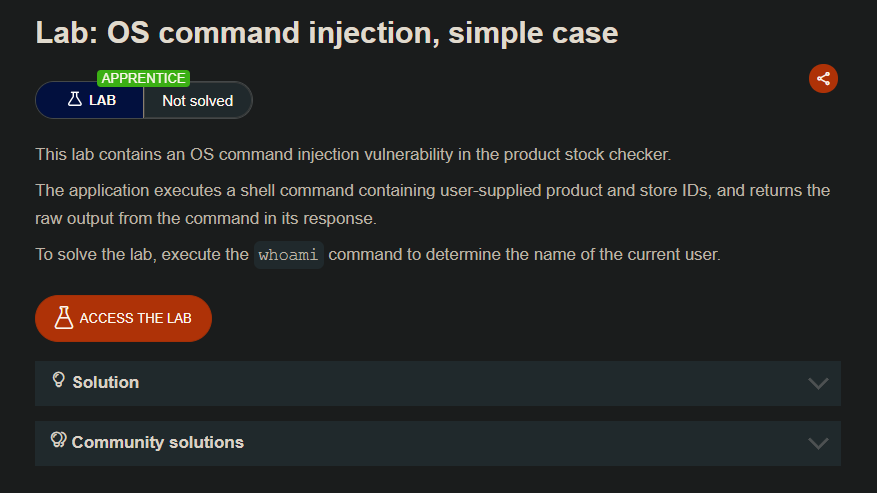Click the Not solved status pill
The height and width of the screenshot is (493, 877).
coord(197,101)
